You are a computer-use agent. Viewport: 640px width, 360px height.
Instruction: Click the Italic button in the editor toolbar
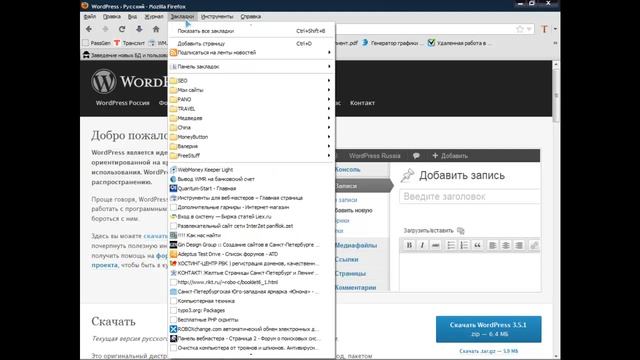pyautogui.click(x=422, y=245)
